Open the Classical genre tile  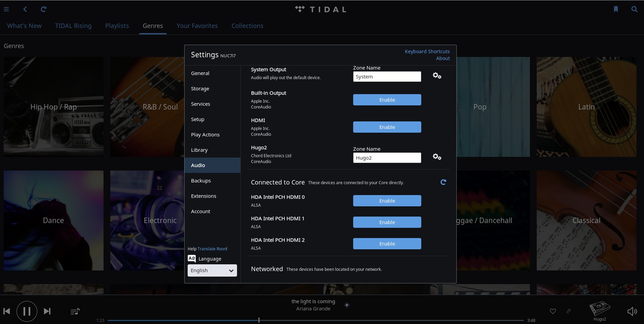coord(586,220)
